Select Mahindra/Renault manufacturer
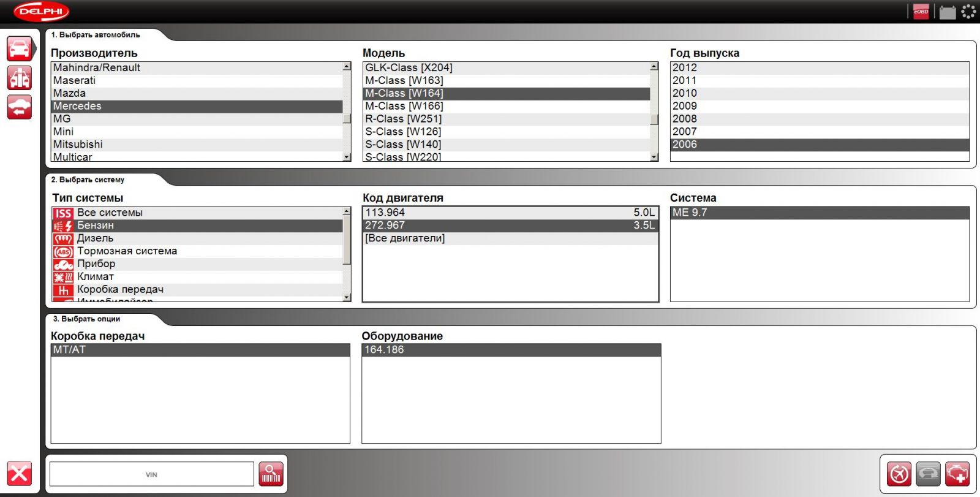This screenshot has width=980, height=497. click(x=197, y=67)
